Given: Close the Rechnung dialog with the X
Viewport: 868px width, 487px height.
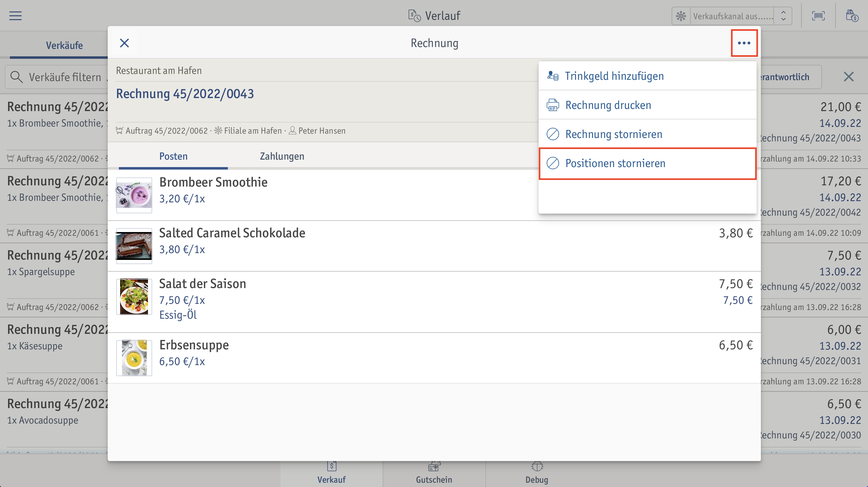Looking at the screenshot, I should [x=124, y=43].
